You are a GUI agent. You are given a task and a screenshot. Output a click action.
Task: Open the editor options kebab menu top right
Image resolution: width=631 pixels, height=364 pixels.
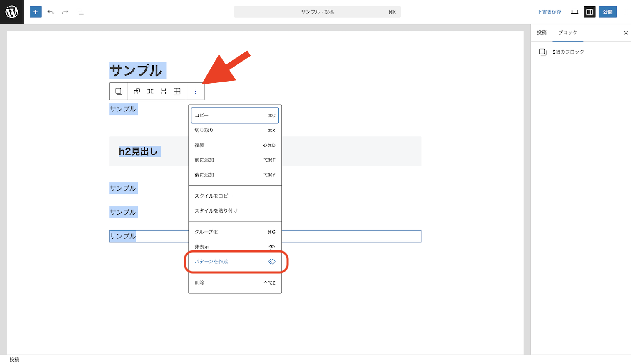[x=626, y=12]
